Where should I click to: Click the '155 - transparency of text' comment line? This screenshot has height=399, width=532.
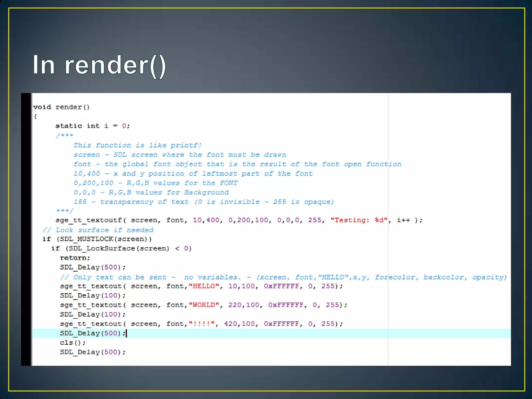point(203,202)
